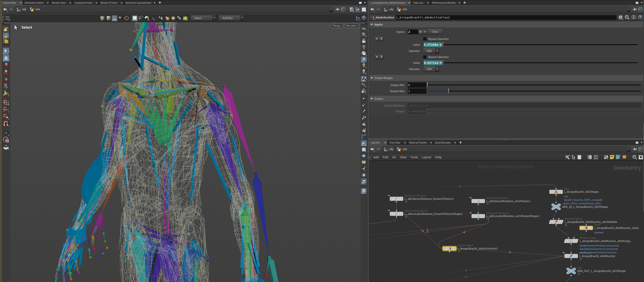
Task: Click the Output Min input field
Action: pyautogui.click(x=416, y=85)
